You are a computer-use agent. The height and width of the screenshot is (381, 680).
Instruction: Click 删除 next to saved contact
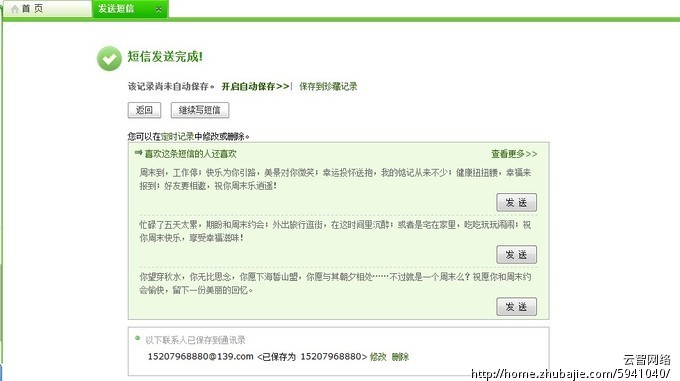pyautogui.click(x=400, y=357)
